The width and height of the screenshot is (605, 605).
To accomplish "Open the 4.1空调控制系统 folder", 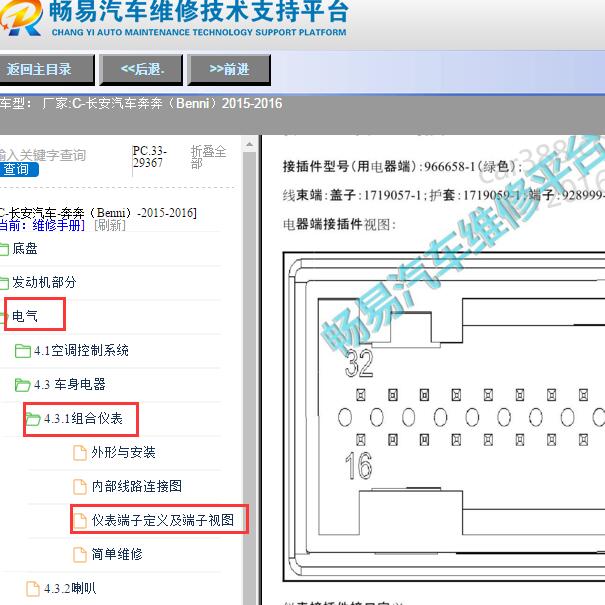I will click(x=81, y=350).
